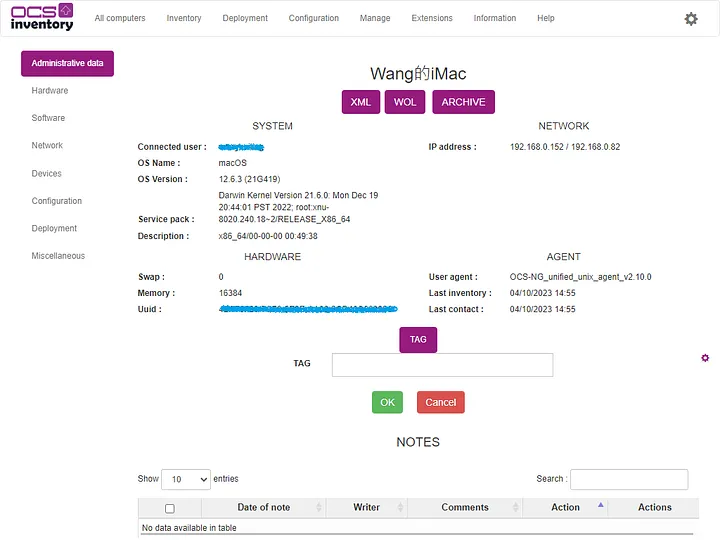Open All computers menu

point(120,18)
